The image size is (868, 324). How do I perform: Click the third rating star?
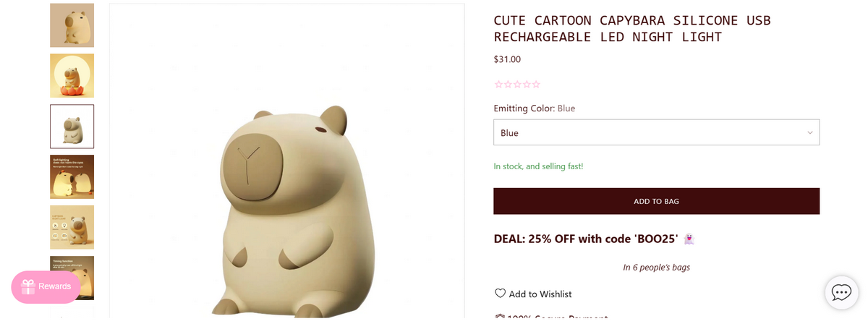(517, 85)
